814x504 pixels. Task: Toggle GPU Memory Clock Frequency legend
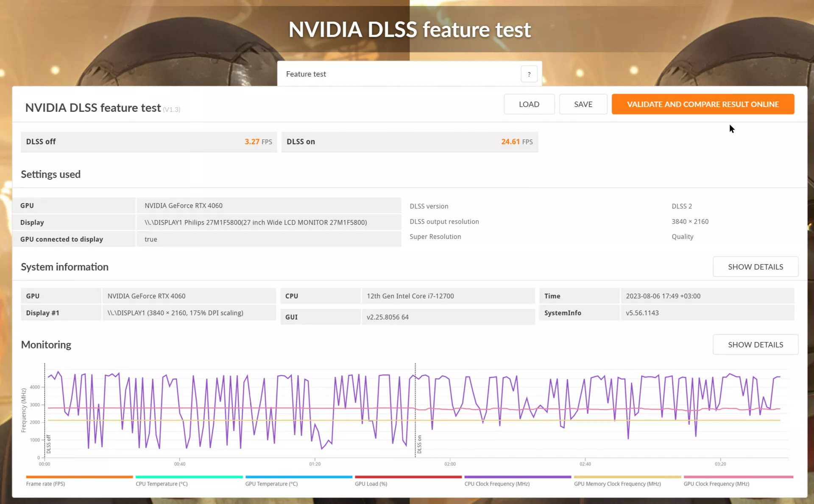pyautogui.click(x=617, y=484)
